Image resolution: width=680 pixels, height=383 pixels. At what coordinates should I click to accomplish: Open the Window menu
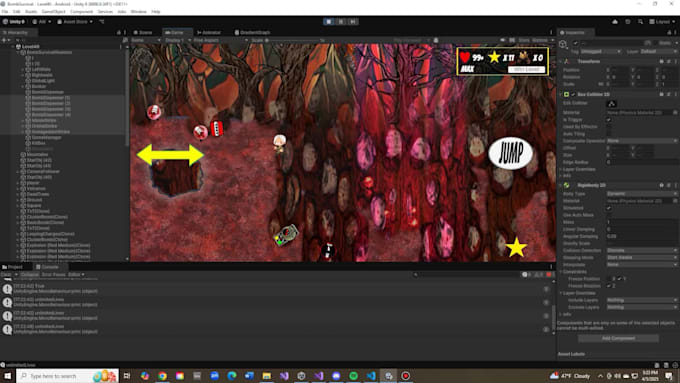139,11
